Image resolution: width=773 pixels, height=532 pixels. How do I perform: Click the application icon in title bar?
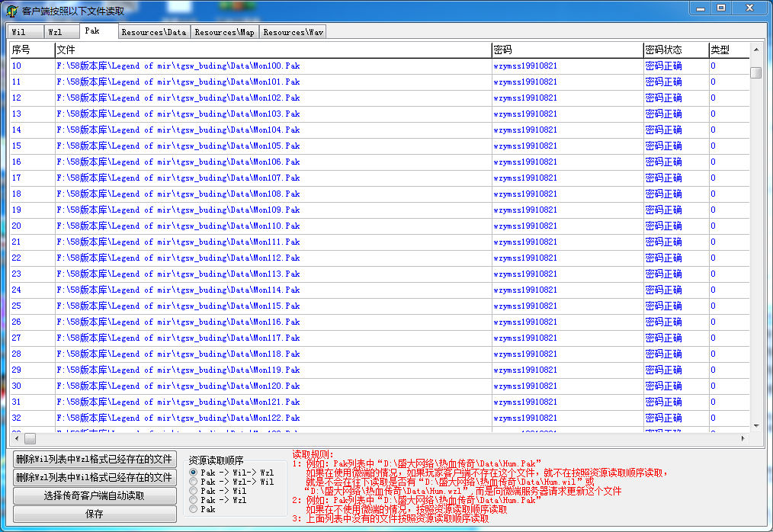(12, 11)
